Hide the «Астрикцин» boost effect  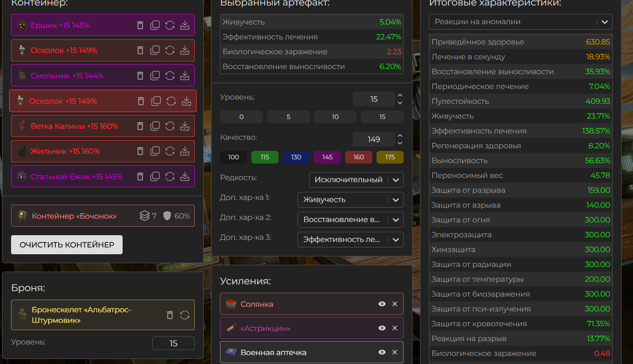(382, 328)
